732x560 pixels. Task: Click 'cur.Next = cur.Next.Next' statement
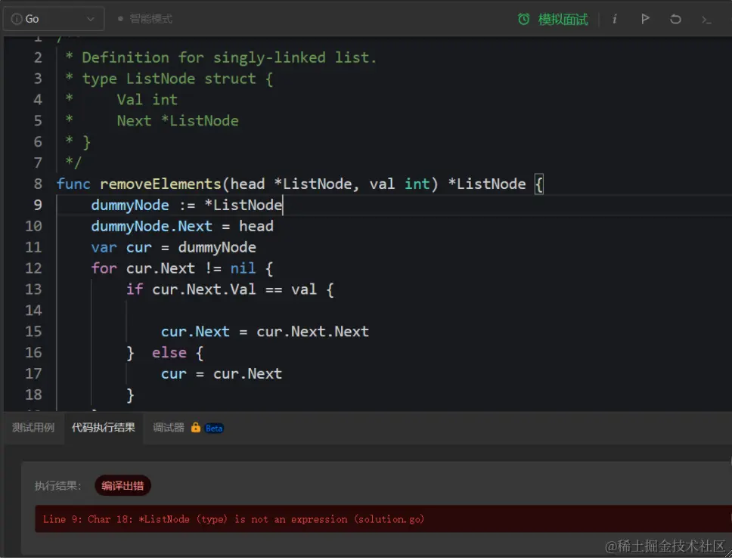265,331
